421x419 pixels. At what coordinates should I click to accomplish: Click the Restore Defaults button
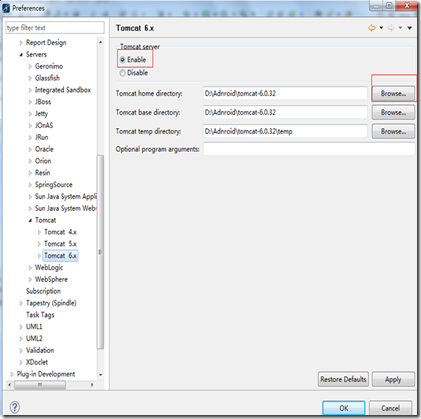[343, 379]
